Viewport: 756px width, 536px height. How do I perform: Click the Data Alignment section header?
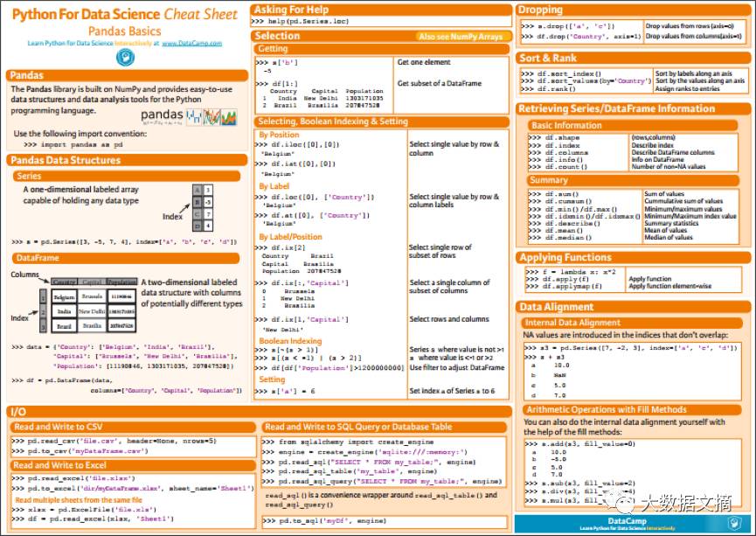pos(557,307)
